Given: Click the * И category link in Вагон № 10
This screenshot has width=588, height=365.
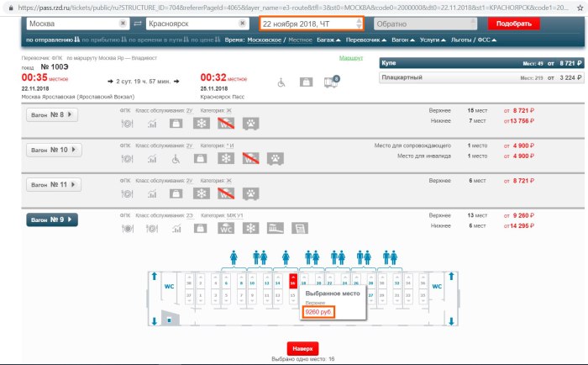Looking at the screenshot, I should coord(230,145).
